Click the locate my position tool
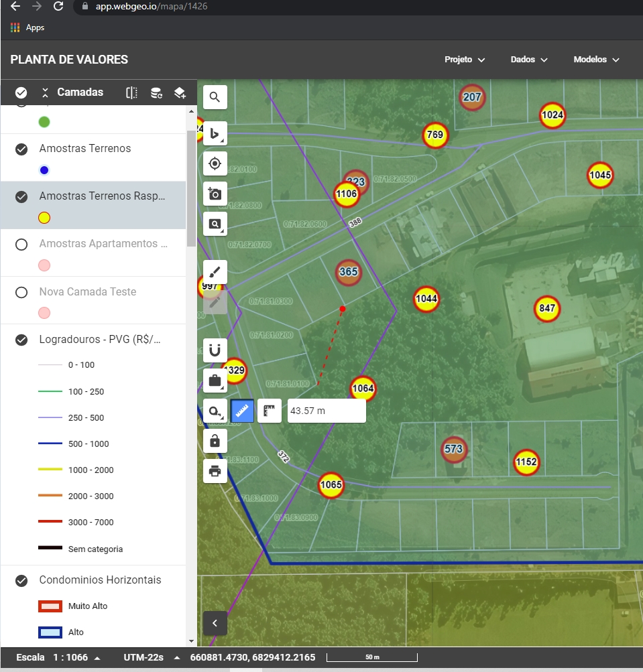Image resolution: width=643 pixels, height=672 pixels. click(215, 163)
